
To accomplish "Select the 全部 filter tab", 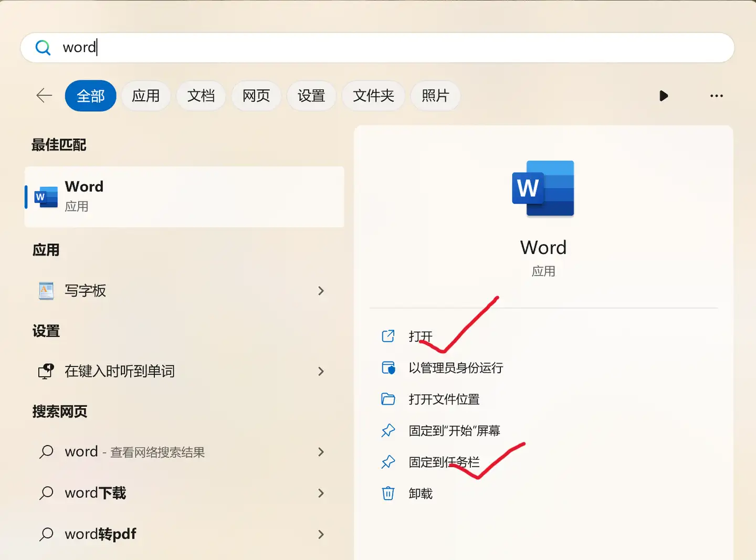I will 91,96.
